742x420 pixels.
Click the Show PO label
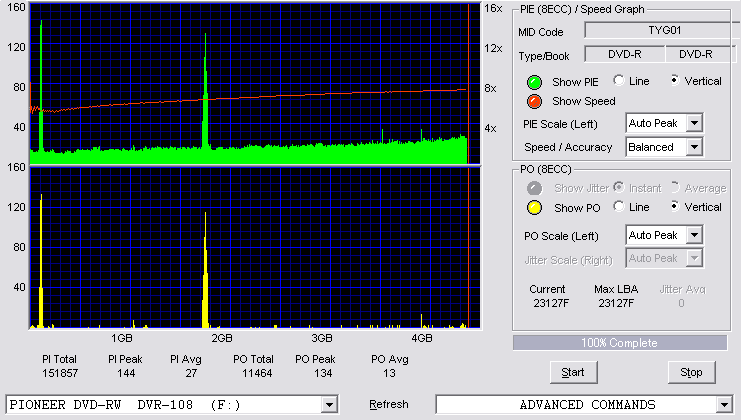pyautogui.click(x=577, y=208)
